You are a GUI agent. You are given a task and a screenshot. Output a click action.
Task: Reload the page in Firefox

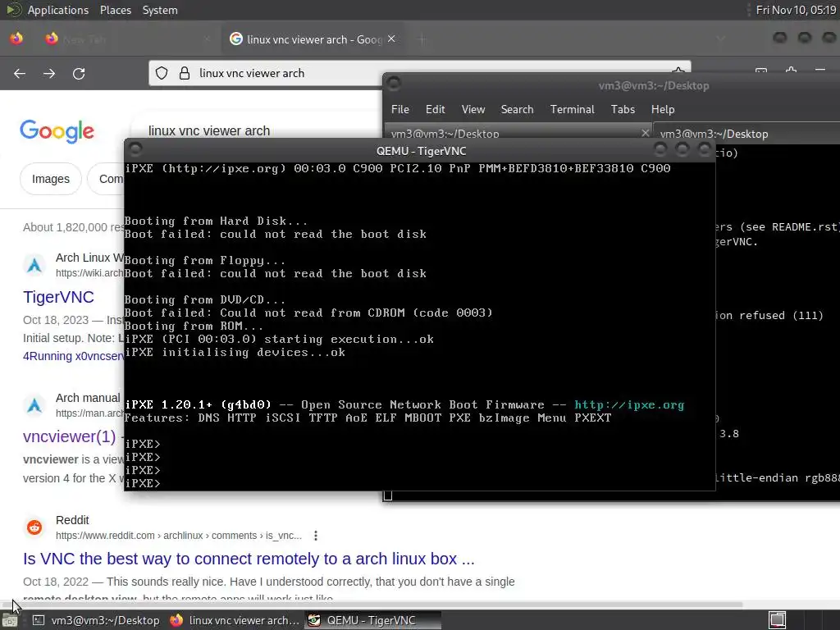click(x=79, y=73)
